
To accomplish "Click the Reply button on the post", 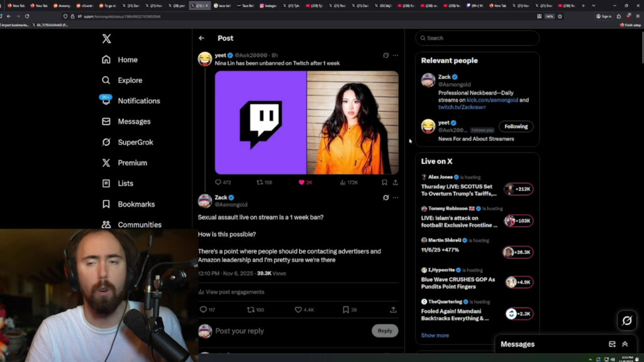I will [384, 331].
